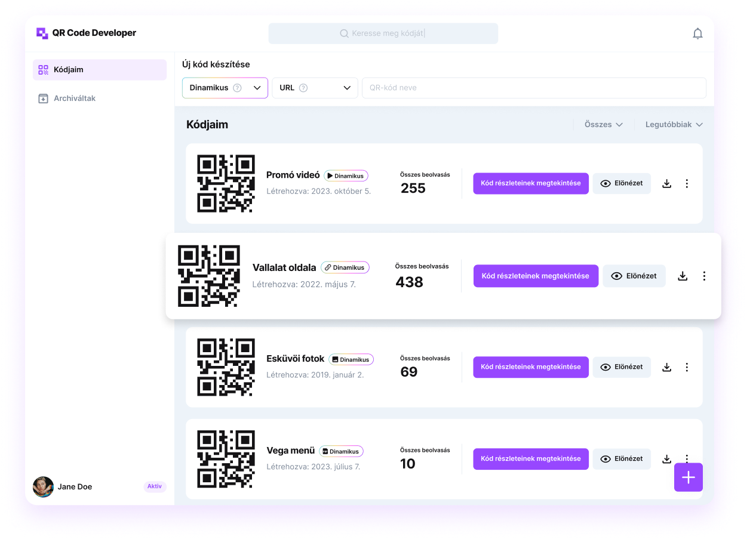Download the Promó videó QR code
Viewport: 756px width, 539px height.
pos(667,184)
